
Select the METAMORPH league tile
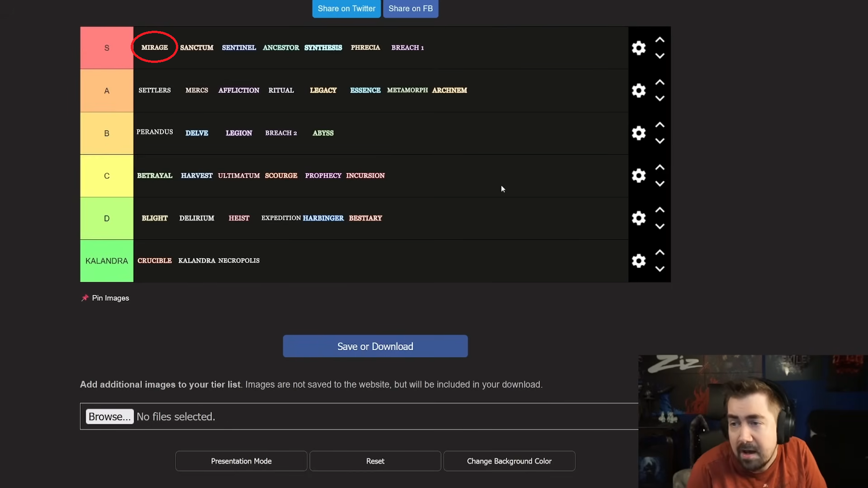pos(408,90)
